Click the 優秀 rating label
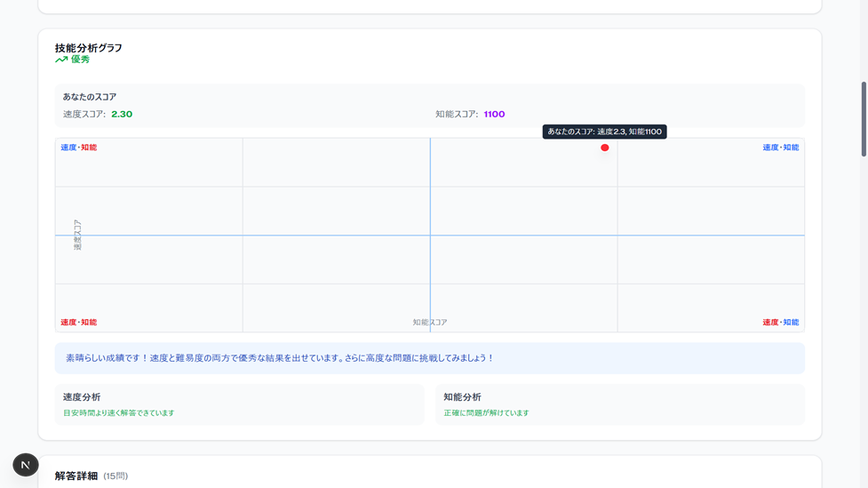Screen dimensions: 868x488 [80, 60]
